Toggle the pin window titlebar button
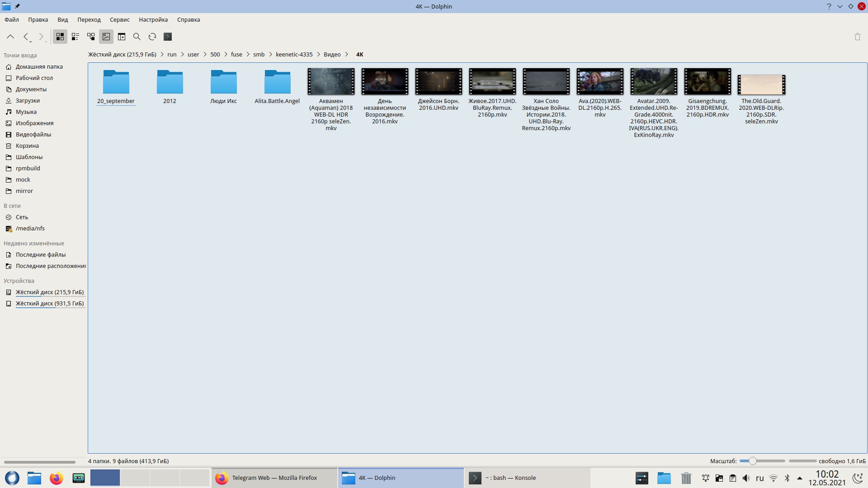 [x=17, y=6]
